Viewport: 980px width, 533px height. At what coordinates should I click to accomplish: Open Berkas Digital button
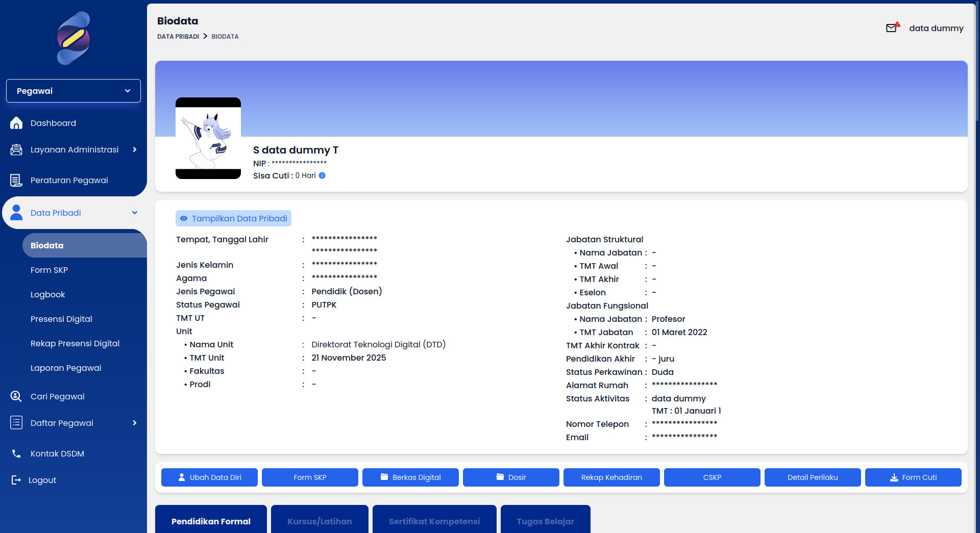(x=410, y=477)
